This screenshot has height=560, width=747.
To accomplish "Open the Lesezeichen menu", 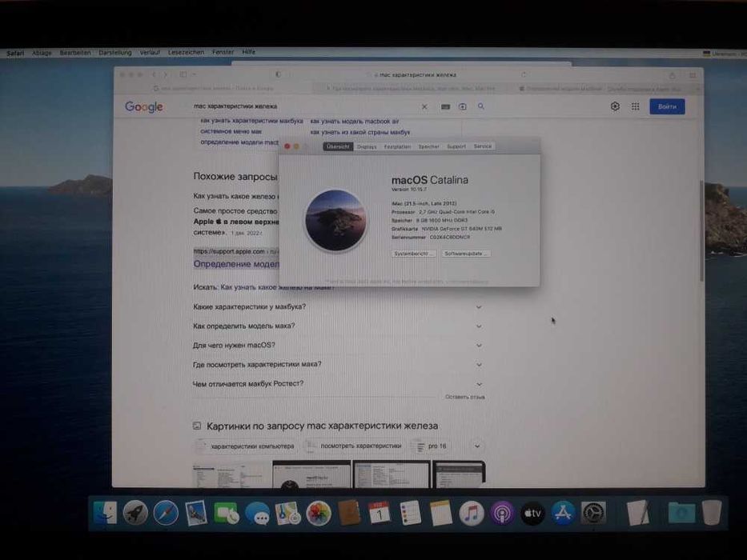I will [x=186, y=52].
